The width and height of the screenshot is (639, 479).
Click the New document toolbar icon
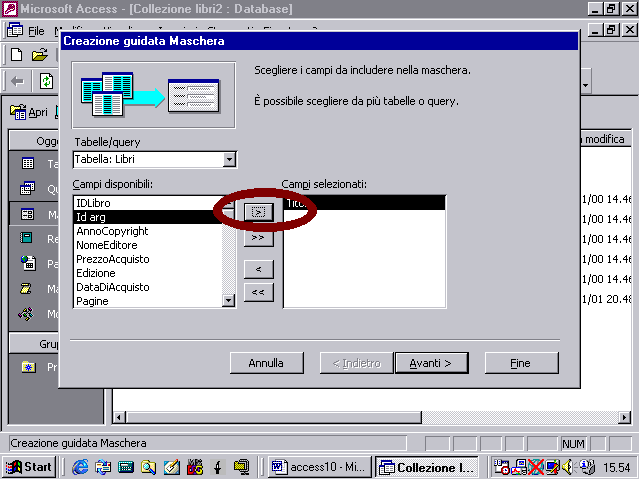(17, 55)
